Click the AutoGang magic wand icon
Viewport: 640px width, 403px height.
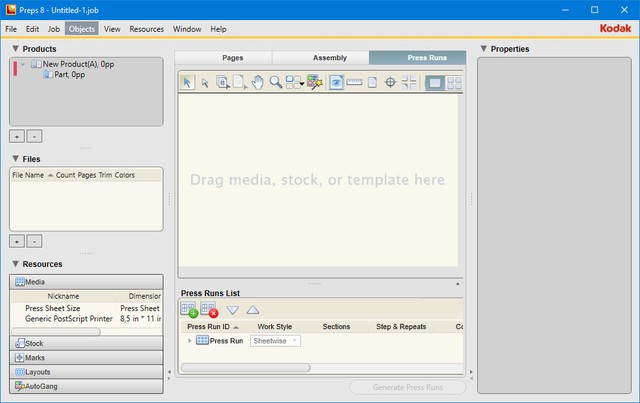click(x=315, y=82)
